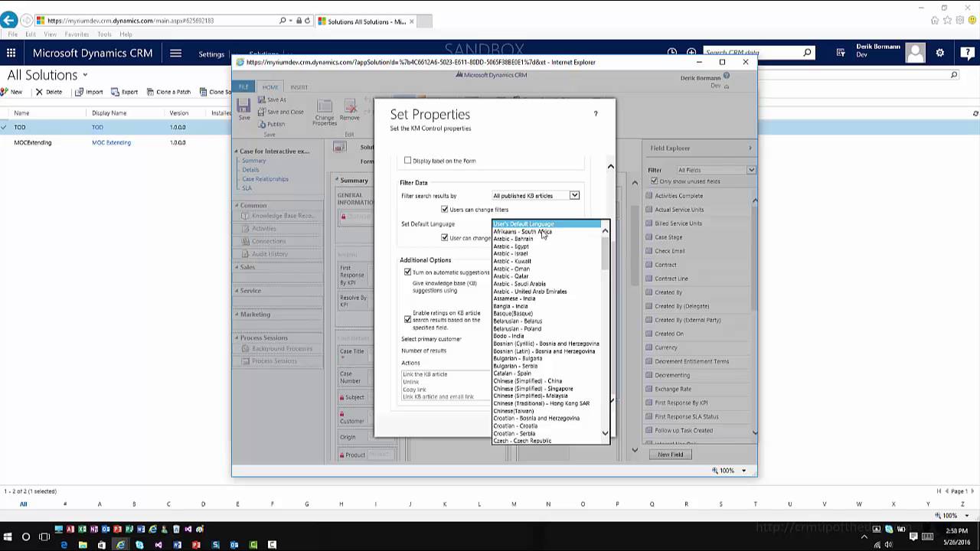Click Save and Close in form editor
The height and width of the screenshot is (551, 980).
[280, 112]
